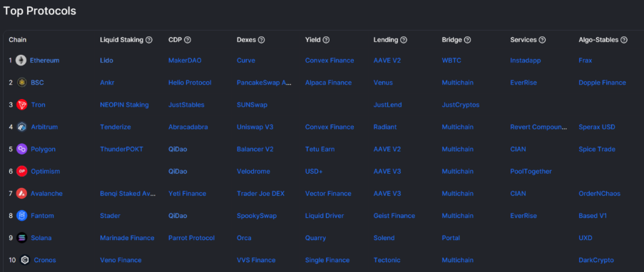This screenshot has height=272, width=644.
Task: Open the DarkCrypto algo-stables link
Action: click(x=596, y=260)
